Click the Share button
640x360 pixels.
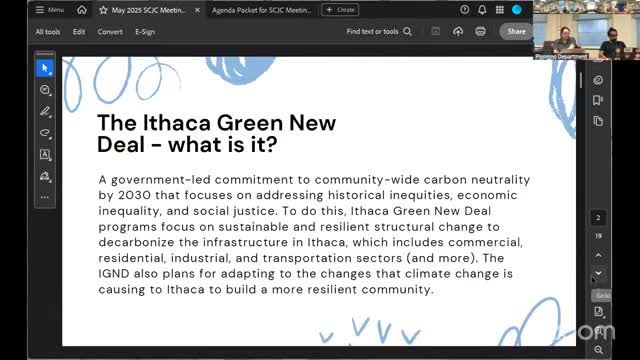coord(516,31)
